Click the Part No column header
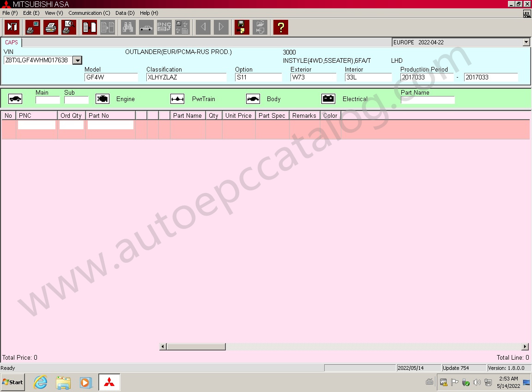Screen dimensions: 532x392 coord(111,115)
